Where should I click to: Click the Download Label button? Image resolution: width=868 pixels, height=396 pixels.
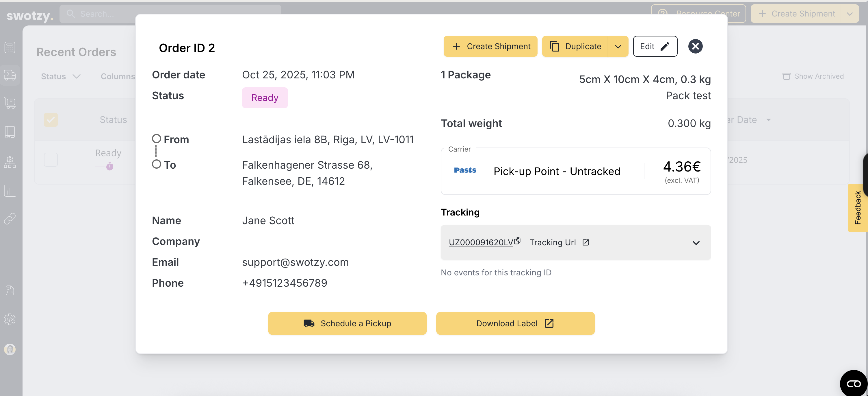[x=515, y=323]
